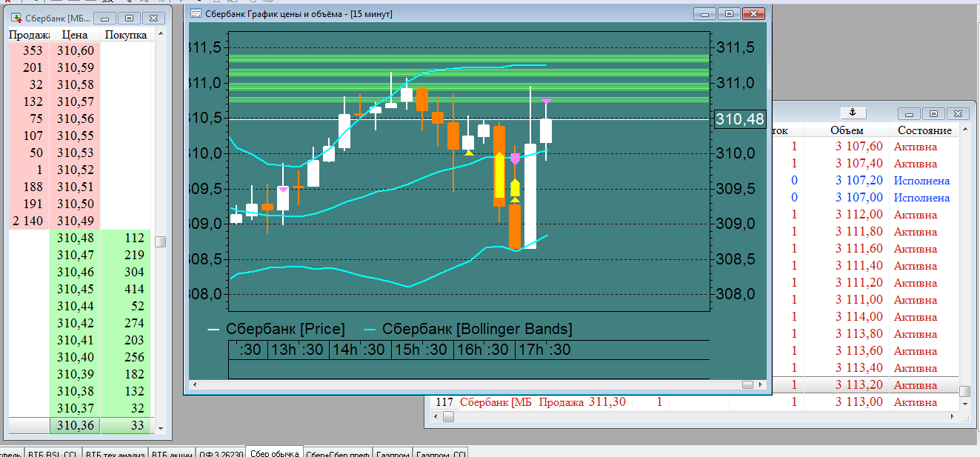Click the Сбербанк [Bollinger Bands] legend entry
Viewport: 980px width, 457px height.
(x=468, y=329)
